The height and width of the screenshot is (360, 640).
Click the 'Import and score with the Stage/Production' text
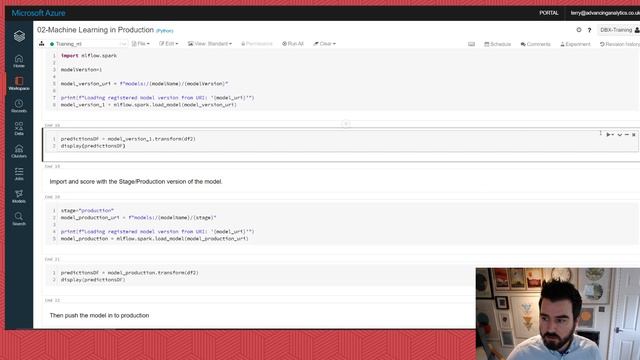pyautogui.click(x=136, y=182)
